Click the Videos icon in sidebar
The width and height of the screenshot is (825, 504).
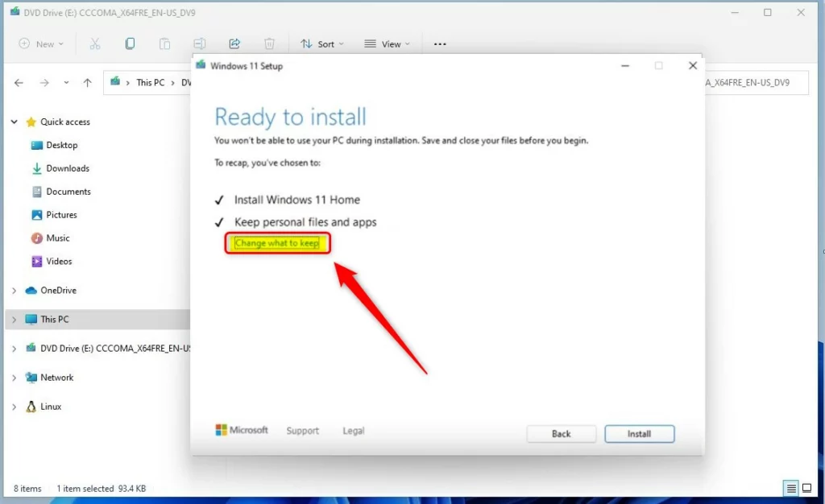point(37,261)
